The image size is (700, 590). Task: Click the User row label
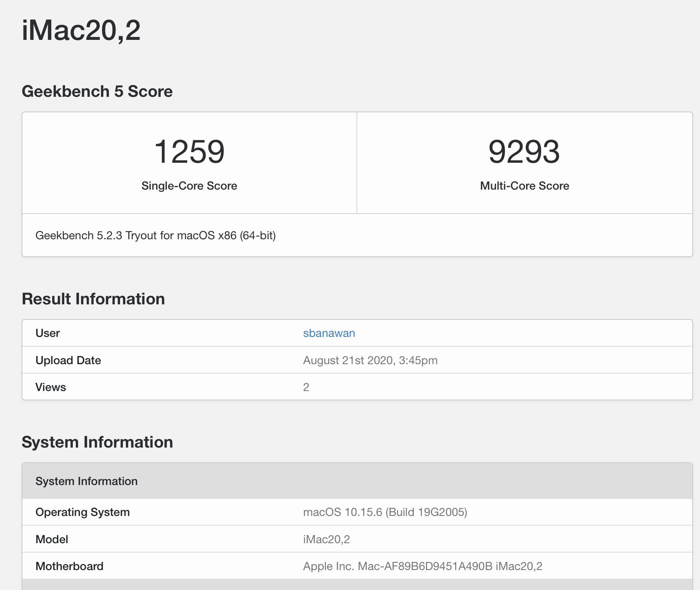pos(48,333)
